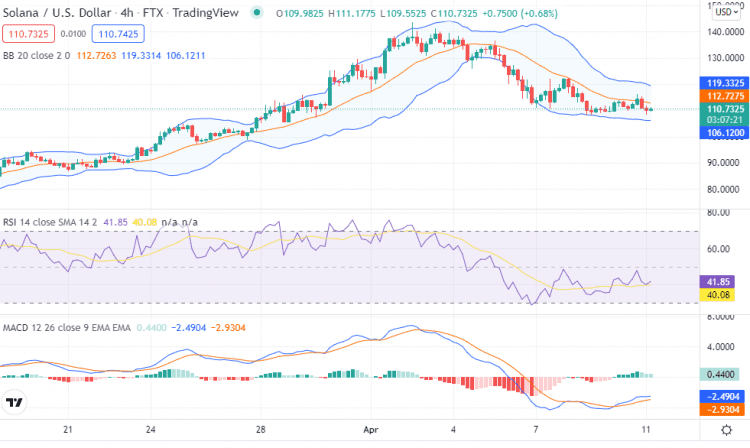This screenshot has height=448, width=750.
Task: Click the H111.1775 high value in header
Action: 352,13
